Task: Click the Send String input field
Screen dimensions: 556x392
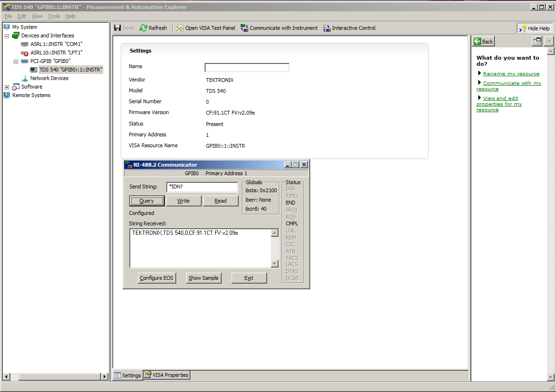Action: pyautogui.click(x=202, y=187)
